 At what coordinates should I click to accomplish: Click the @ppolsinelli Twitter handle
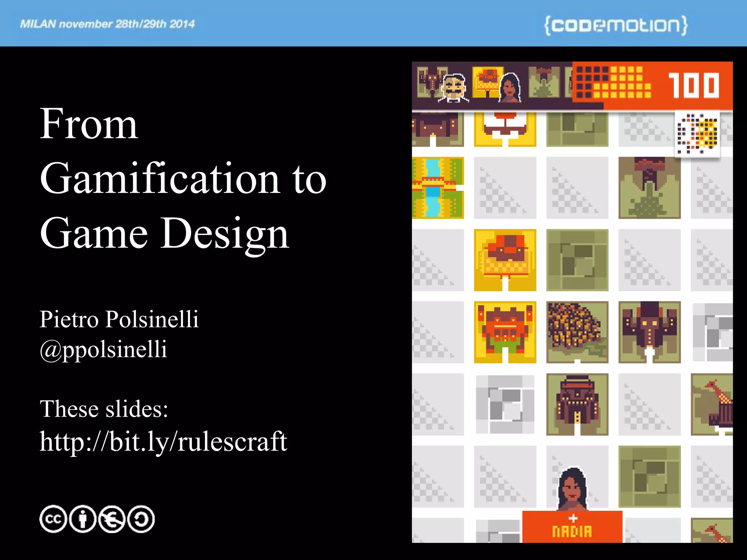tap(103, 349)
